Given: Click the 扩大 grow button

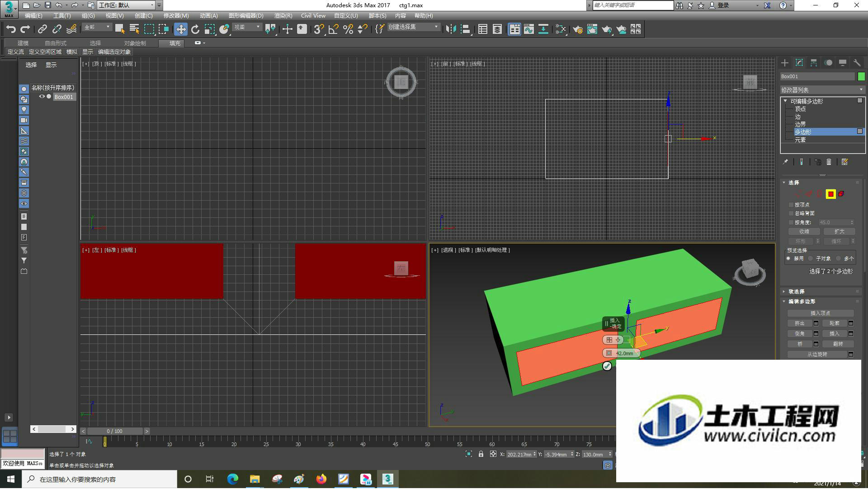Looking at the screenshot, I should tap(839, 231).
